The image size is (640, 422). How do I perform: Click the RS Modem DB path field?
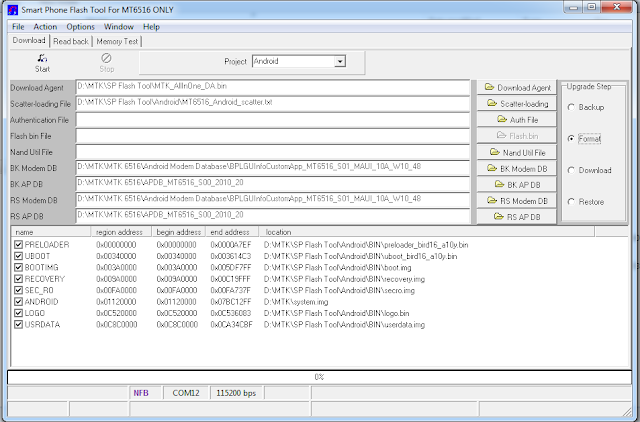click(273, 200)
